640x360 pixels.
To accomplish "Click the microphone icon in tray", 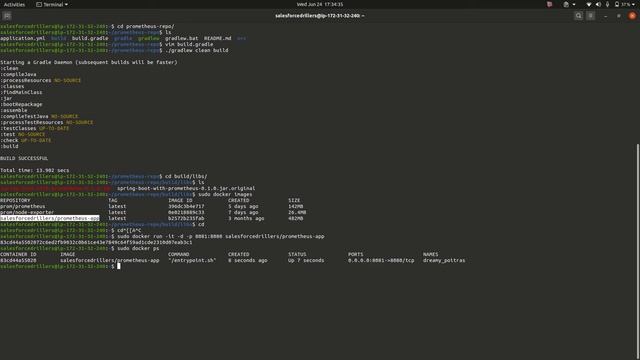I will click(607, 4).
